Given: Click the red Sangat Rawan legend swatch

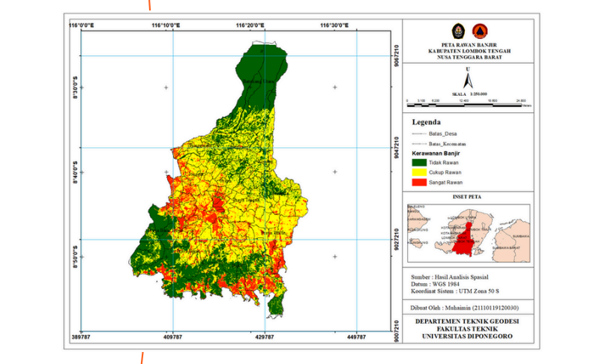Looking at the screenshot, I should pyautogui.click(x=418, y=182).
